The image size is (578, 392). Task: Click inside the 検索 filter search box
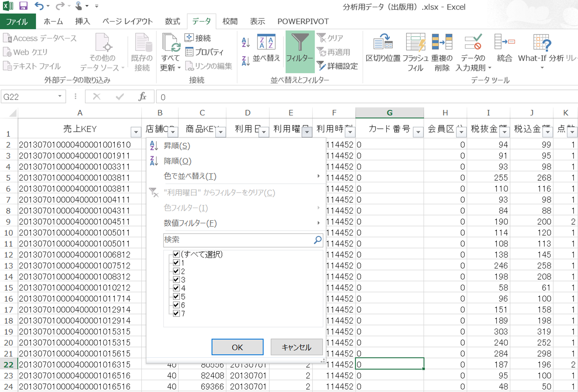click(238, 240)
